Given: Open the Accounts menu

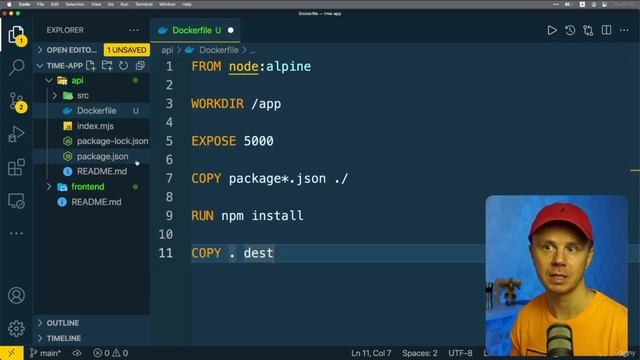Looking at the screenshot, I should coord(16,296).
